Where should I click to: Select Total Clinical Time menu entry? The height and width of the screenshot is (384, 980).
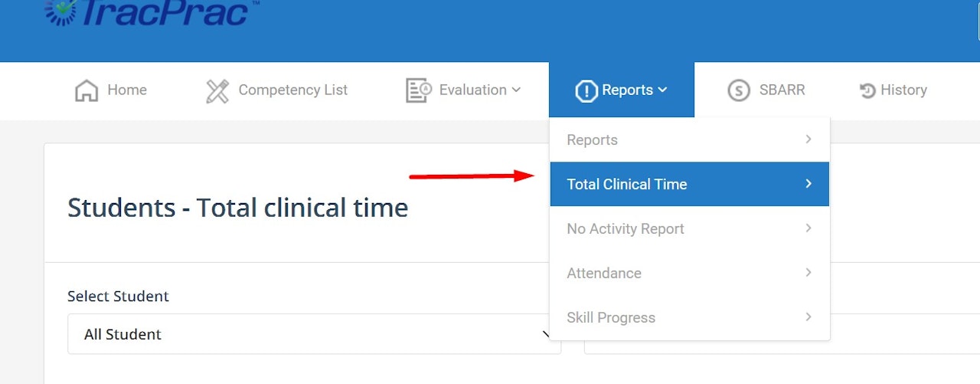click(x=627, y=184)
